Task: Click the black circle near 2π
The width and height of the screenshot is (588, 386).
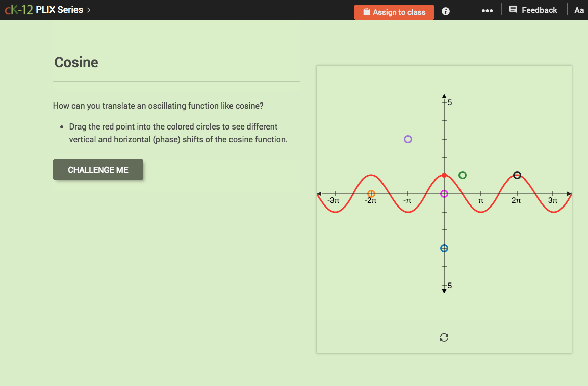Action: [x=517, y=175]
